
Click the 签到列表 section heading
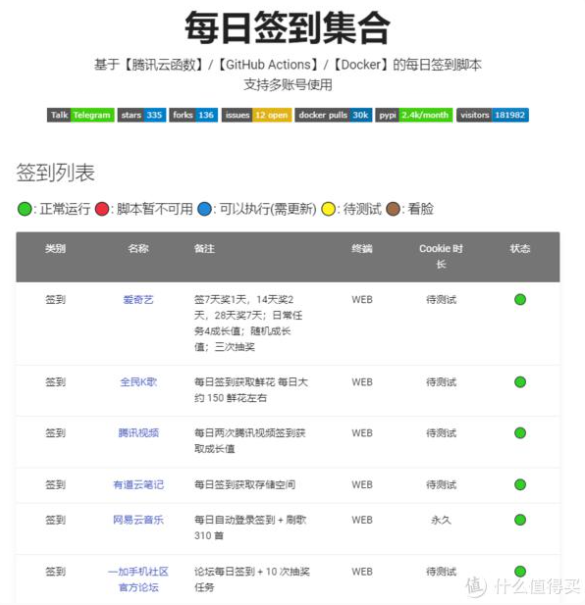point(56,172)
